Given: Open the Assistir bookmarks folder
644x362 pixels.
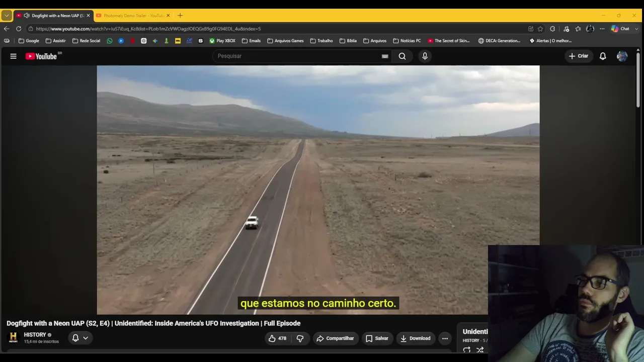Looking at the screenshot, I should point(55,41).
